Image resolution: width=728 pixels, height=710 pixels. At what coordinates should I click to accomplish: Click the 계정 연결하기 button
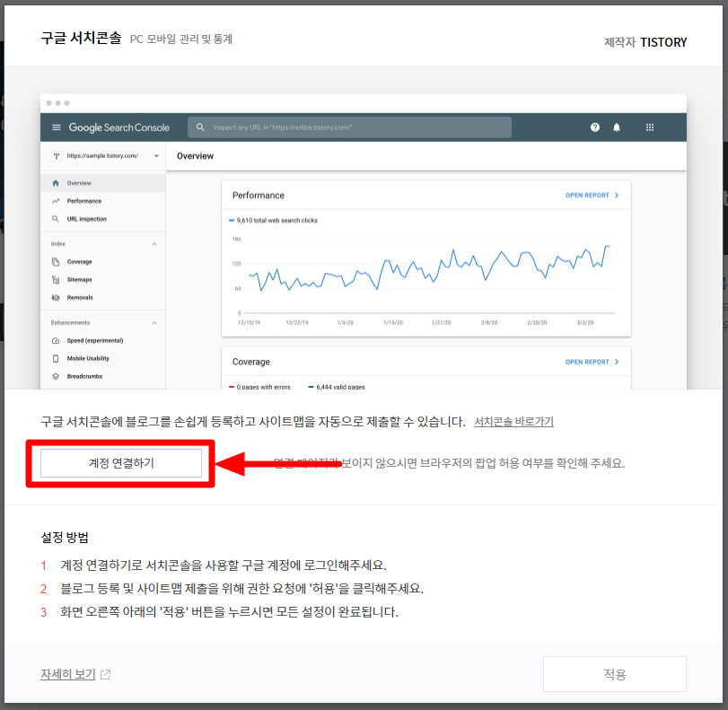tap(120, 463)
